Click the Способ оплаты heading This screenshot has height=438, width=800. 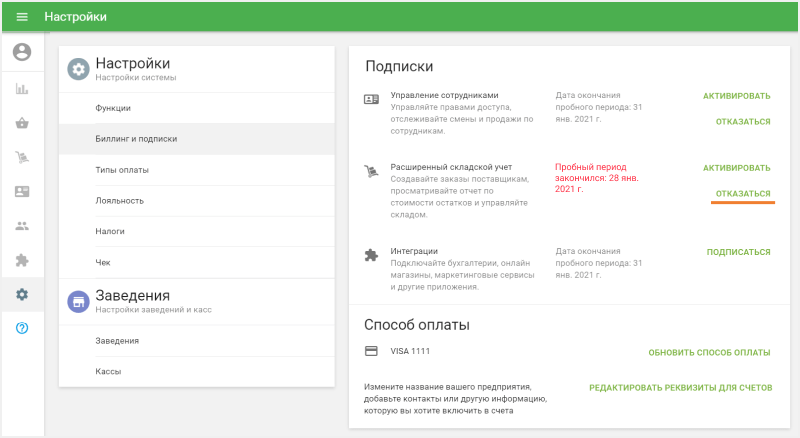[417, 325]
